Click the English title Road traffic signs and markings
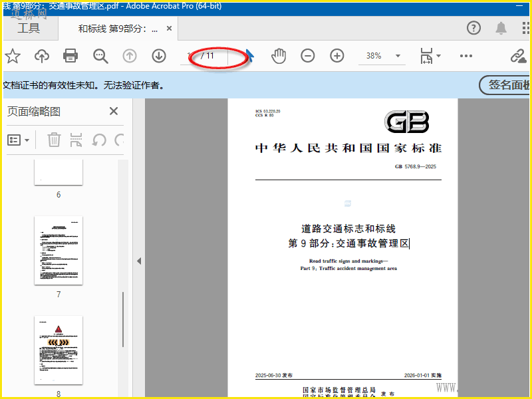The width and height of the screenshot is (532, 399). tap(348, 261)
